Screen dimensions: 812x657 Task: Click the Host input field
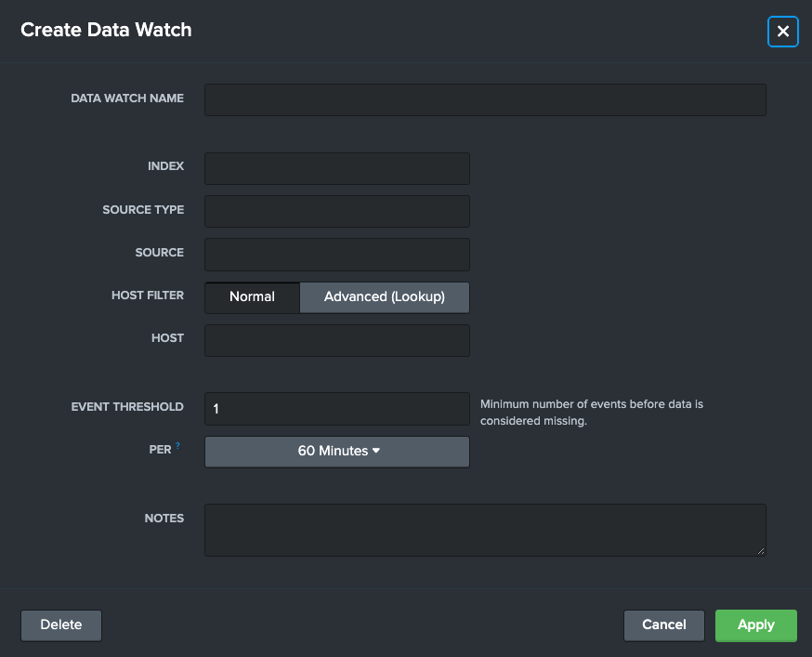pos(337,340)
